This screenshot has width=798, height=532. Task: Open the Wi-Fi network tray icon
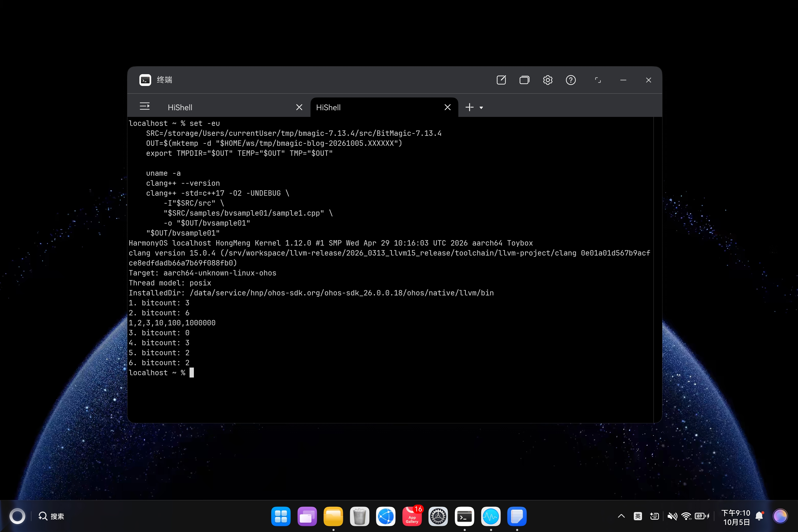point(686,516)
